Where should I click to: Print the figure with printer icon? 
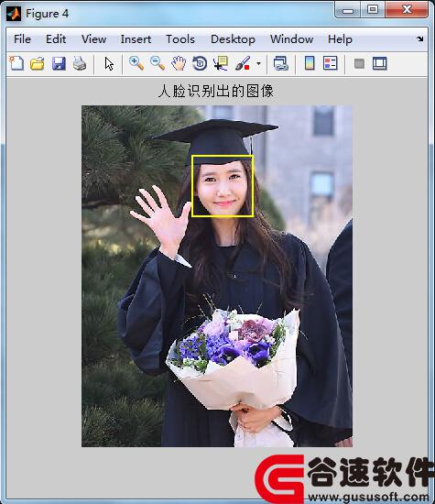pyautogui.click(x=80, y=63)
